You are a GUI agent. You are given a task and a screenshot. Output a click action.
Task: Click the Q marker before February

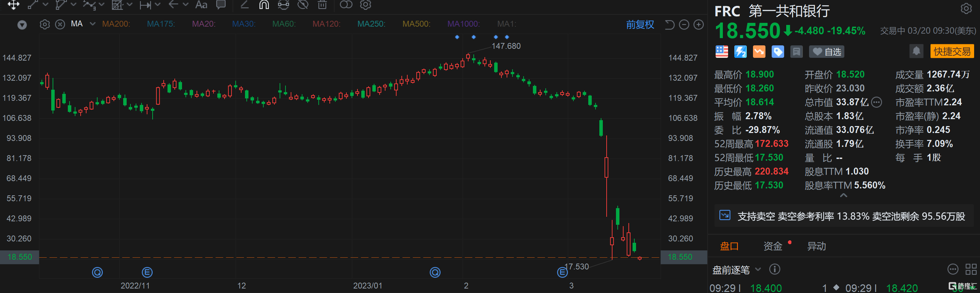(435, 273)
